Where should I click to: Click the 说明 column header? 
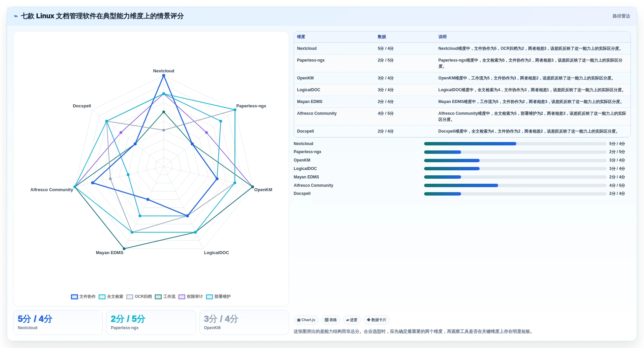442,37
